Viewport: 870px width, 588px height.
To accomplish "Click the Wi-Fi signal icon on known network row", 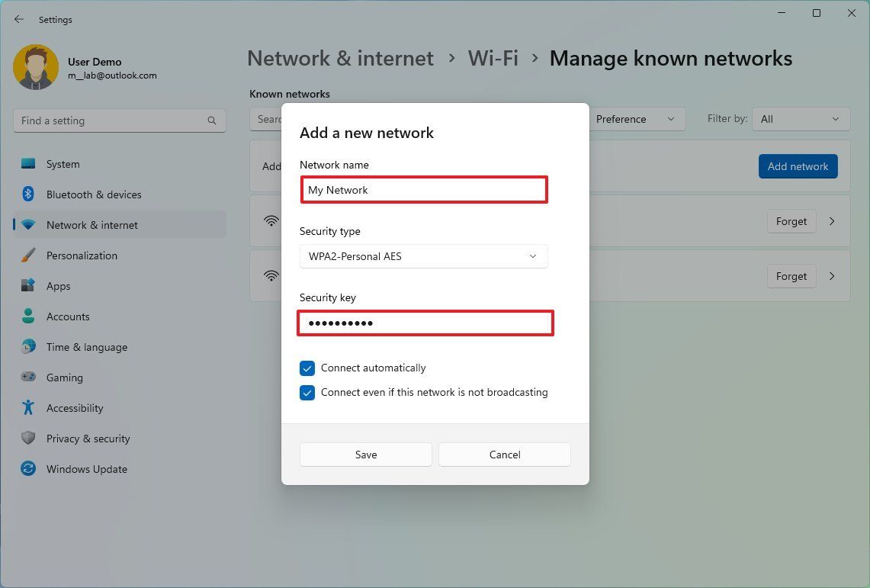I will [x=271, y=221].
